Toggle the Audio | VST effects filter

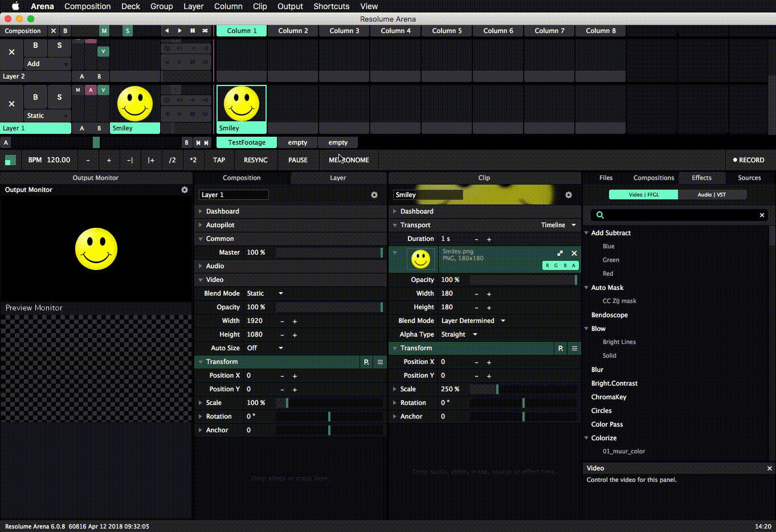(712, 195)
